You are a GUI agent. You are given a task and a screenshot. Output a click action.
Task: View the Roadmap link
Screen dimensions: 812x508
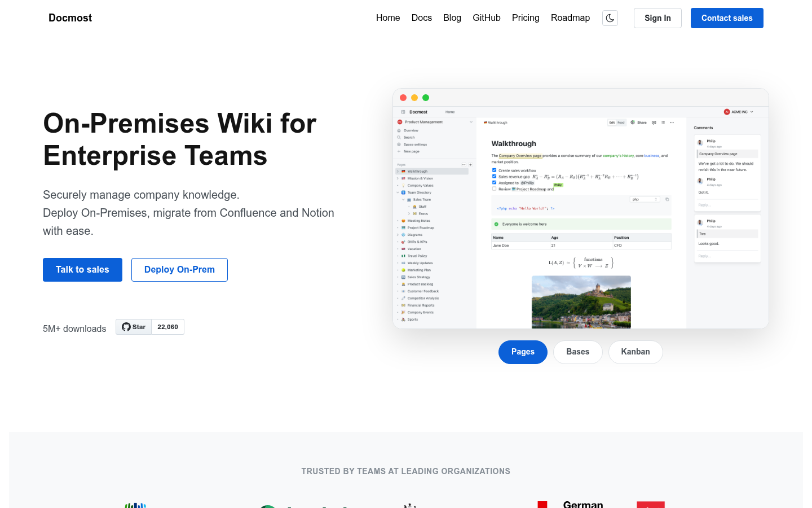570,18
